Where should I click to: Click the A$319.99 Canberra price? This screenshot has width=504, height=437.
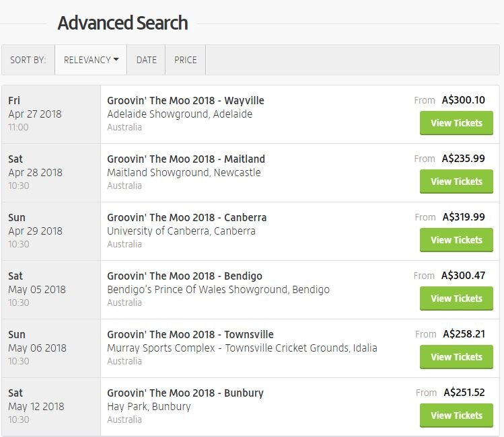[x=464, y=217]
